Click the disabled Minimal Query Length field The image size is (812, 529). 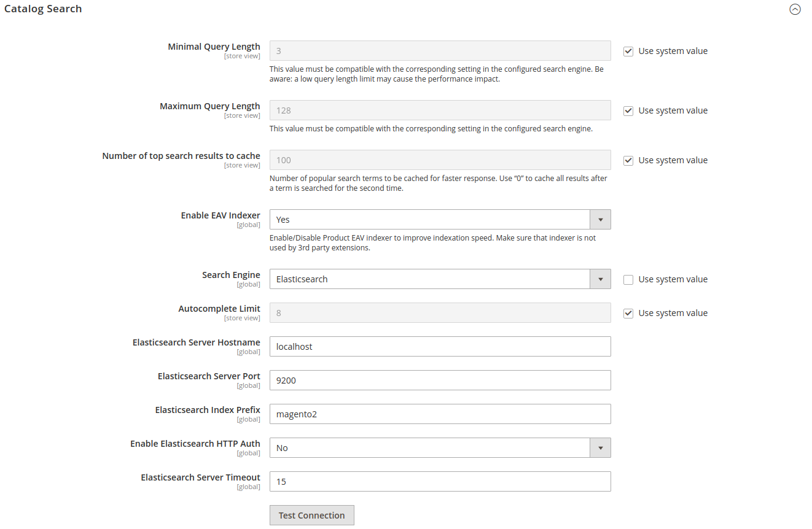tap(440, 51)
